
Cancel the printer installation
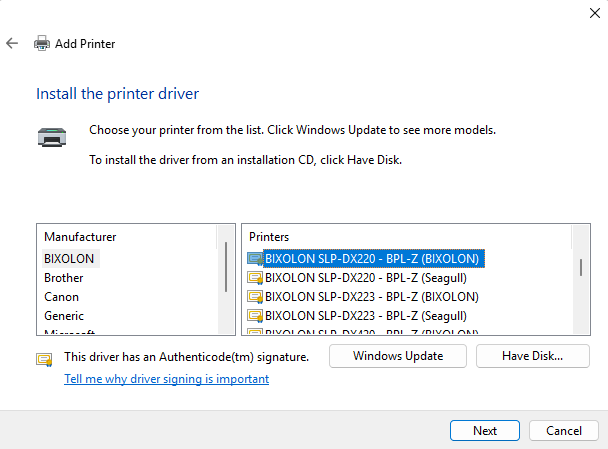coord(564,430)
